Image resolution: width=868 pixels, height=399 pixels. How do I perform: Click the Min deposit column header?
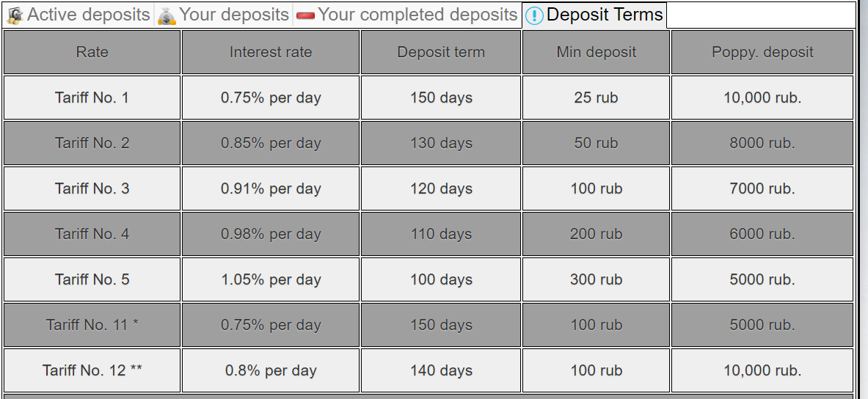(596, 52)
